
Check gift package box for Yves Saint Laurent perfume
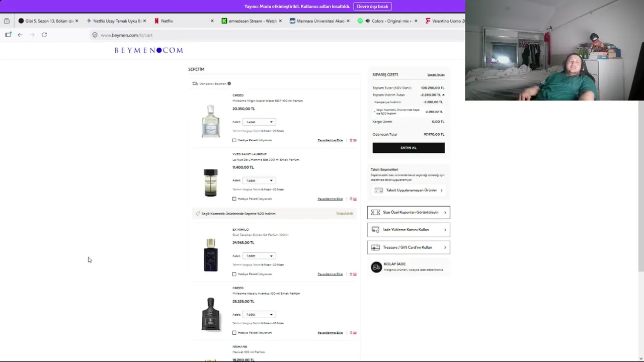[x=234, y=199]
